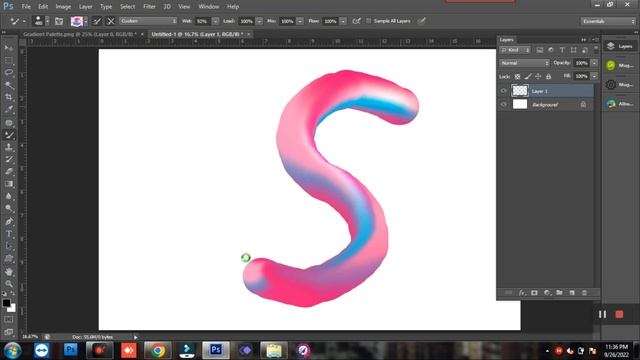Add a layer mask
Viewport: 640px width, 360px height.
tap(534, 293)
